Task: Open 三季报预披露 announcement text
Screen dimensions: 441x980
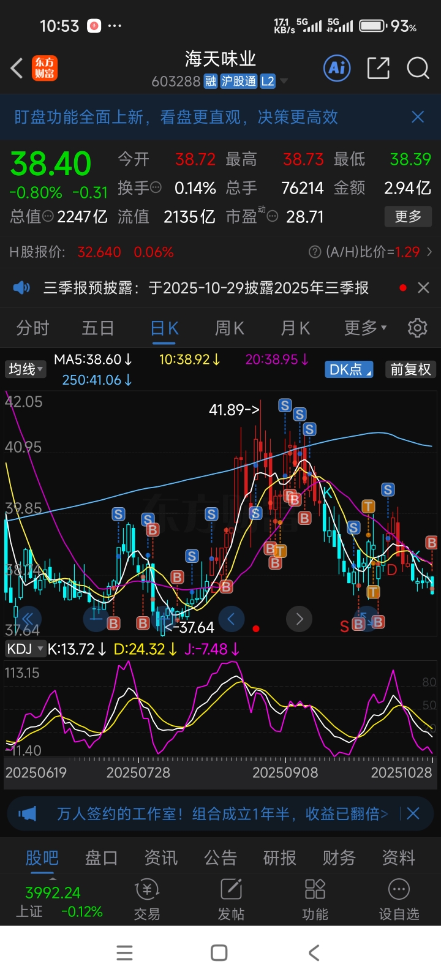Action: pyautogui.click(x=206, y=287)
